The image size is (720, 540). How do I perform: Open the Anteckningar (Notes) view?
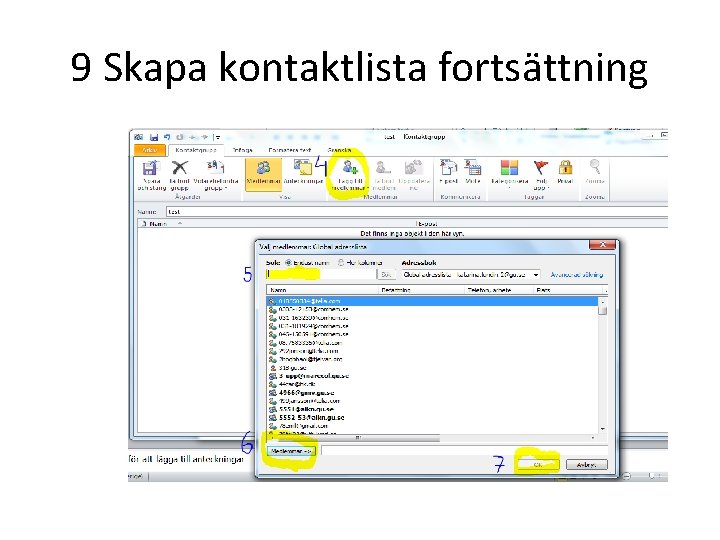(x=303, y=174)
